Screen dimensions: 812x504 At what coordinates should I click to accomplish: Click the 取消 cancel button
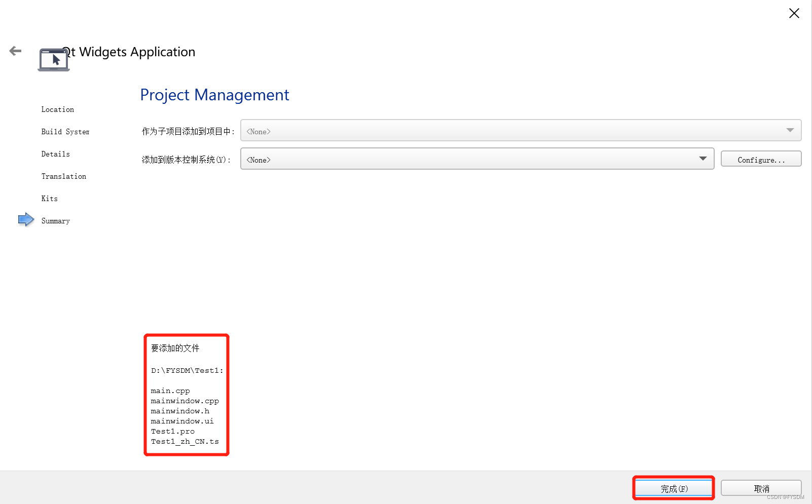coord(761,489)
